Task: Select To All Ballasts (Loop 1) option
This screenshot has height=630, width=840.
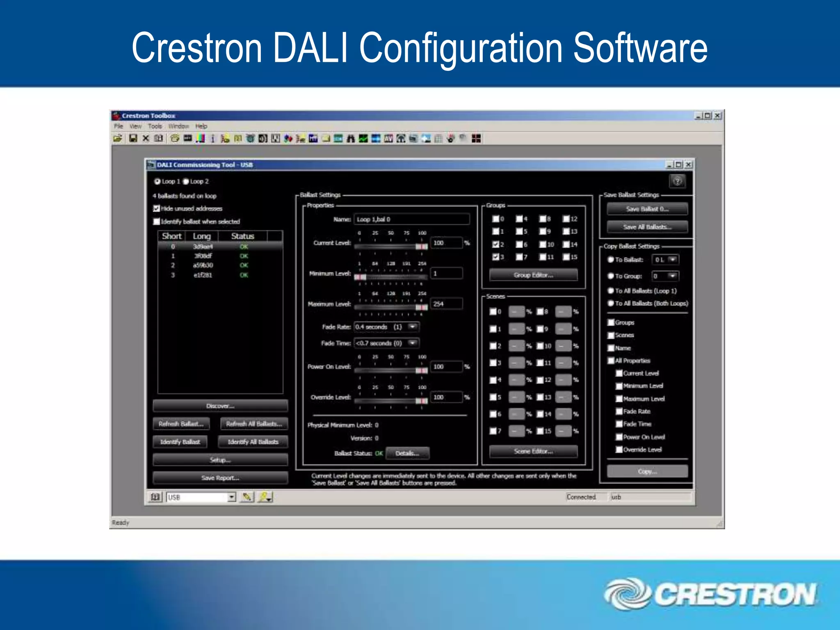Action: [611, 291]
